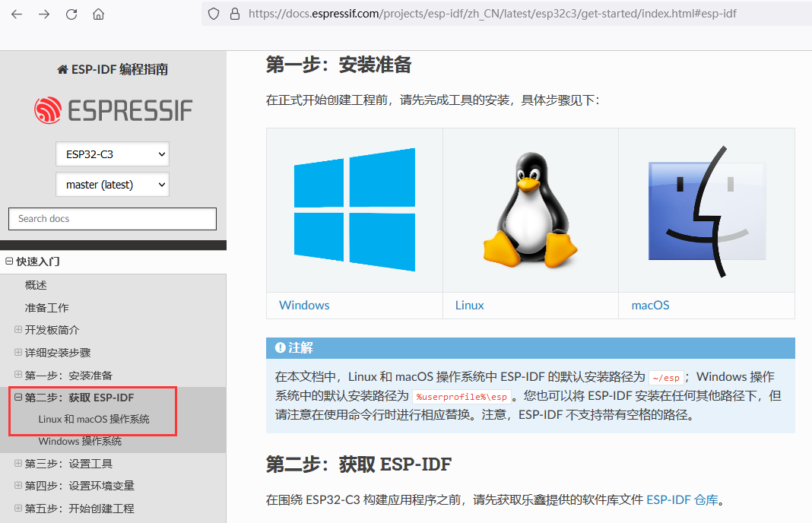Click the browser URL address bar
812x523 pixels.
coord(492,14)
